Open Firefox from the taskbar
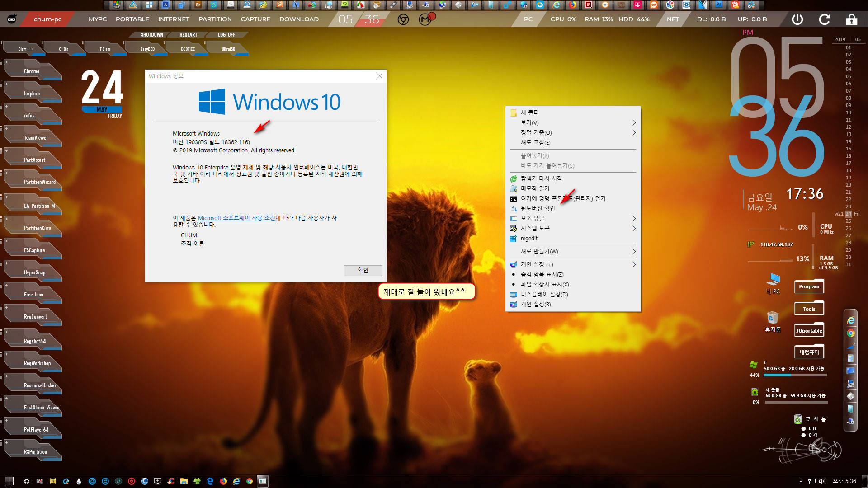 click(223, 481)
